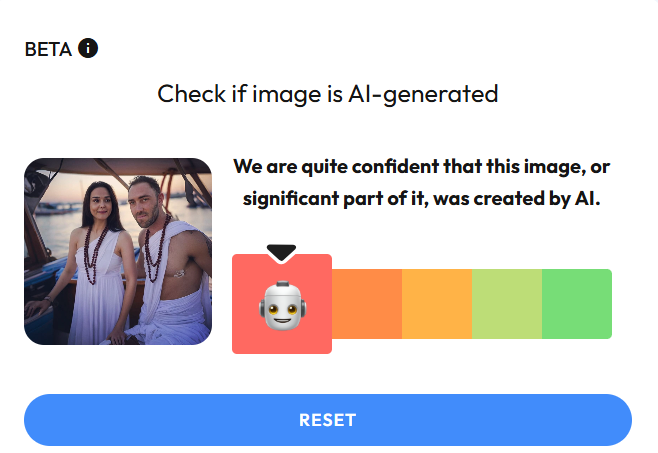Click the "We are quite confident" text line
658x453 pixels.
point(421,167)
